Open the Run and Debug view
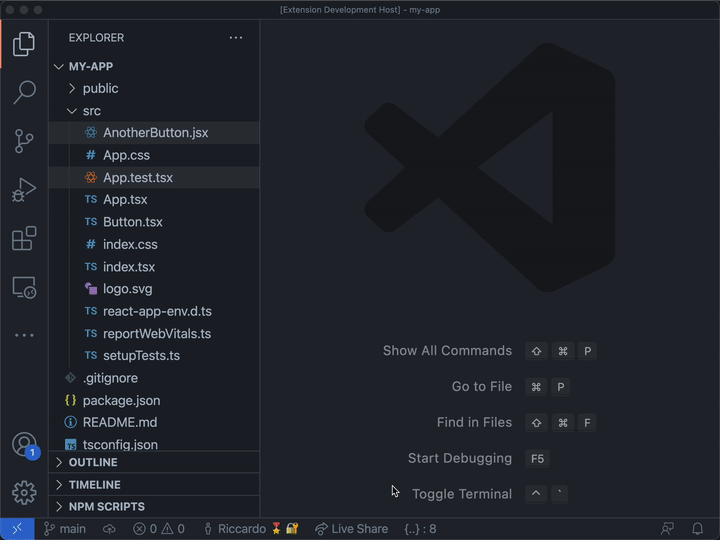The height and width of the screenshot is (540, 720). click(x=24, y=190)
